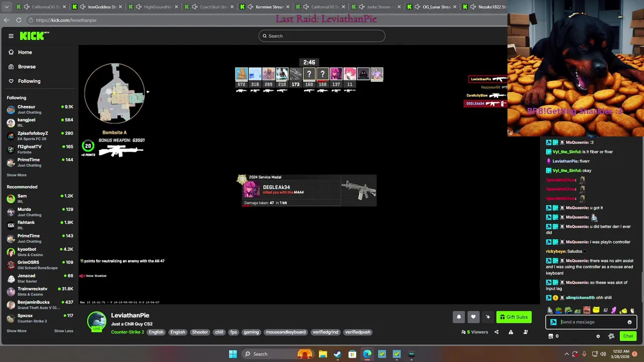
Task: Switch to CoachSkull Stream browser tab
Action: pyautogui.click(x=210, y=7)
